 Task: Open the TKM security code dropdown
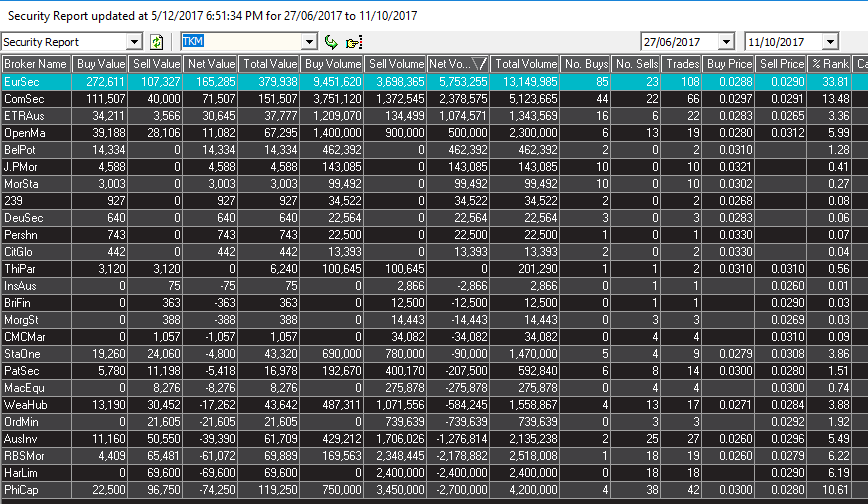pos(309,42)
